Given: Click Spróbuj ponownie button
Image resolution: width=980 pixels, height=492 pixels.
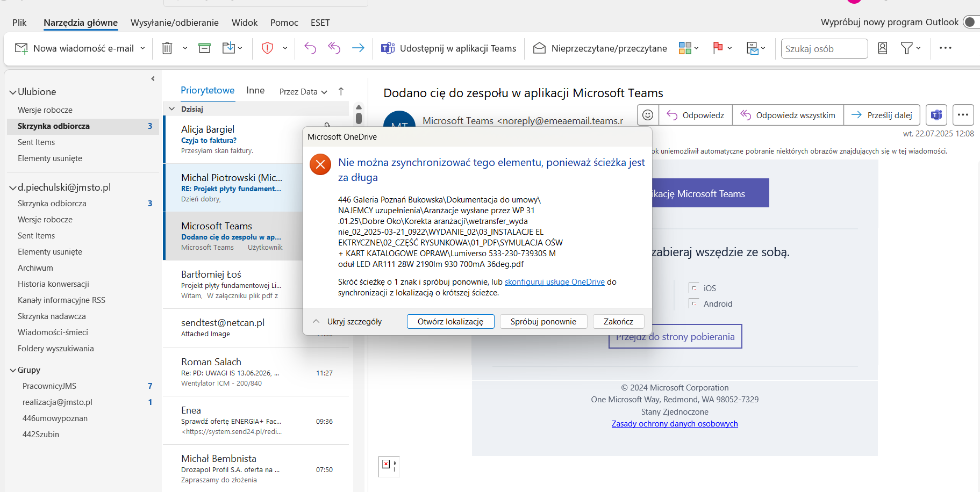Looking at the screenshot, I should tap(543, 322).
